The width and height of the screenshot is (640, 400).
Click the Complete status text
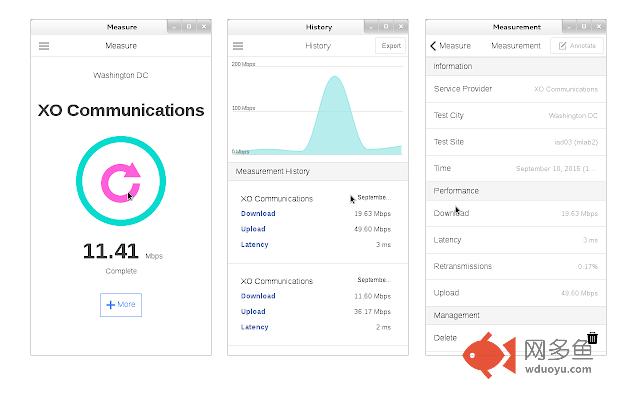coord(121,271)
